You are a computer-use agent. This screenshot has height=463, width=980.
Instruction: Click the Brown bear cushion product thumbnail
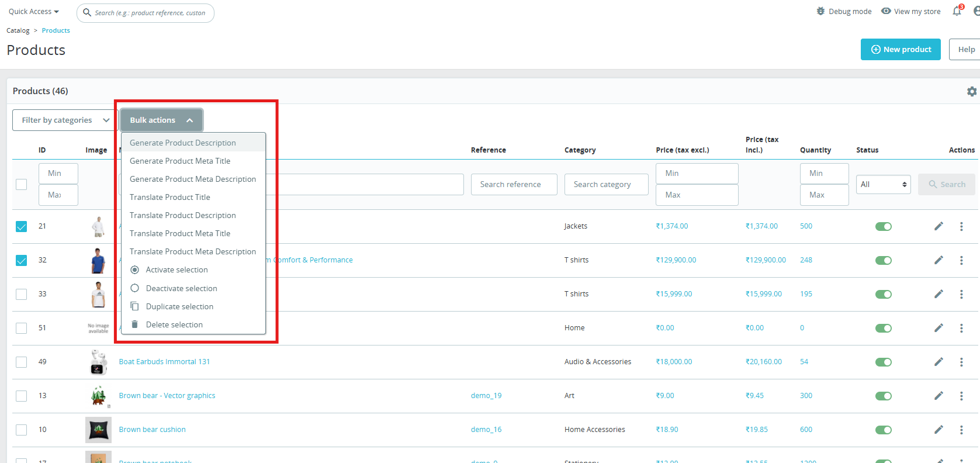click(x=98, y=430)
